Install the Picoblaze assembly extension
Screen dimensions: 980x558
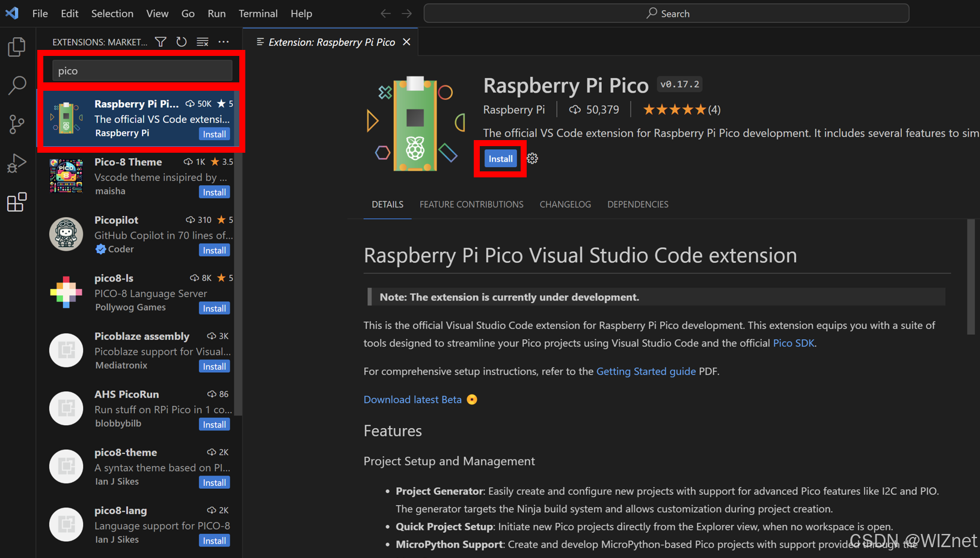[215, 367]
